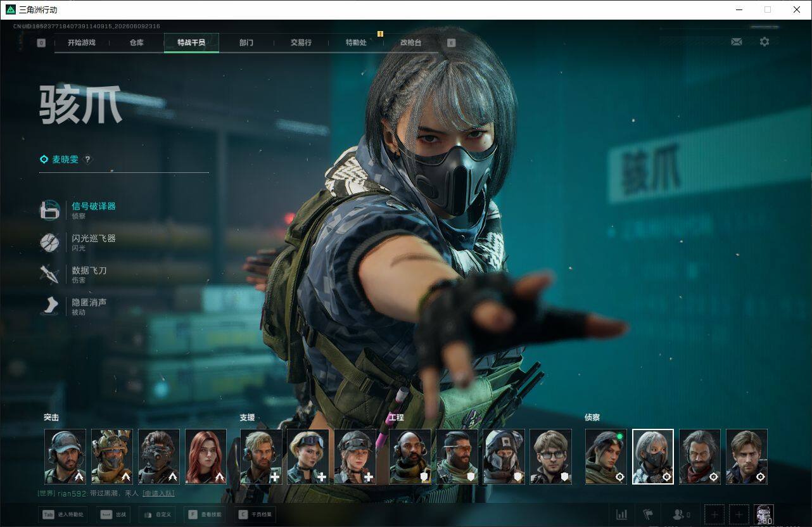Choose the first 侦察 operator with green dot
The width and height of the screenshot is (812, 527).
click(x=606, y=457)
